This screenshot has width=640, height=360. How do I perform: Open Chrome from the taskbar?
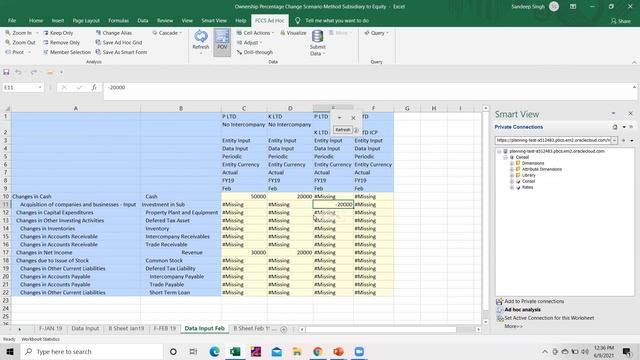[x=318, y=351]
